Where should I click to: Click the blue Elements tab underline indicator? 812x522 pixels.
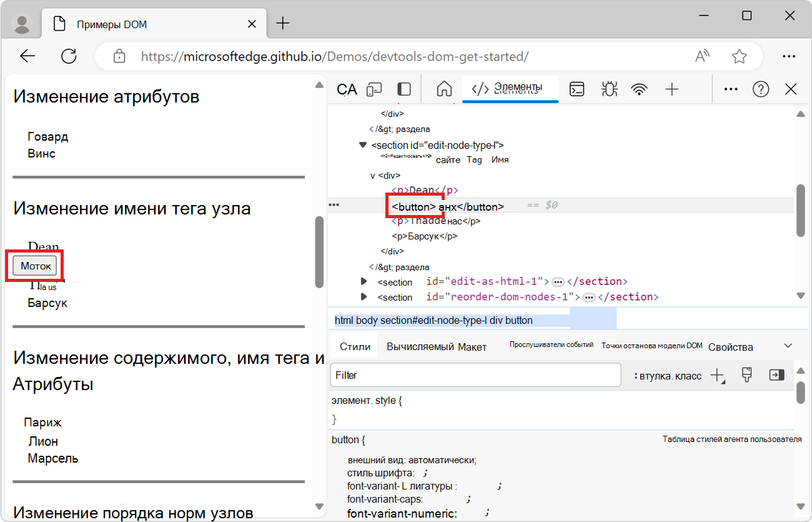tap(510, 100)
